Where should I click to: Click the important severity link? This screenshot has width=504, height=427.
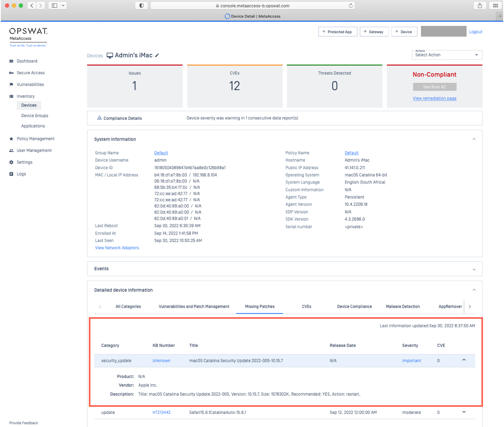click(412, 361)
